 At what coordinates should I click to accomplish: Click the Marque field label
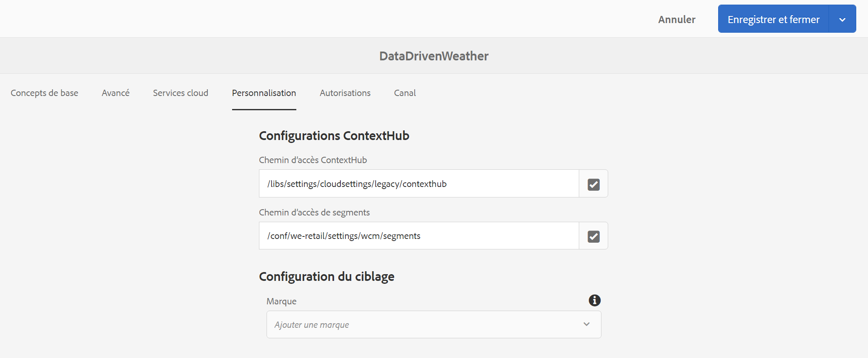coord(281,301)
